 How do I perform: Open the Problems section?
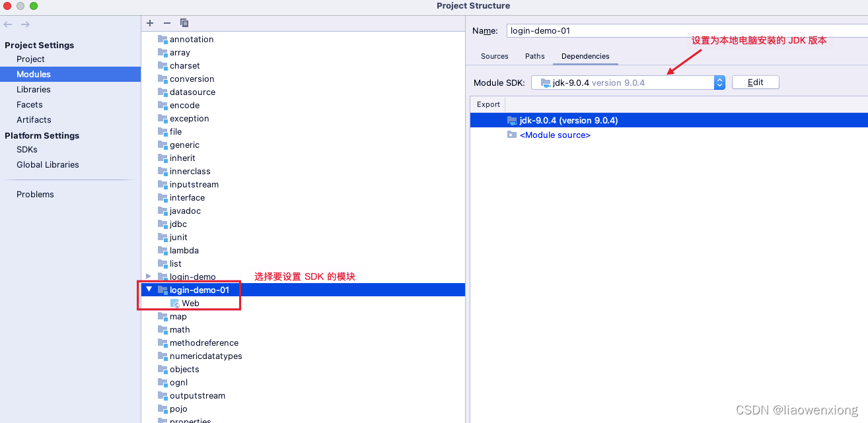click(x=35, y=195)
